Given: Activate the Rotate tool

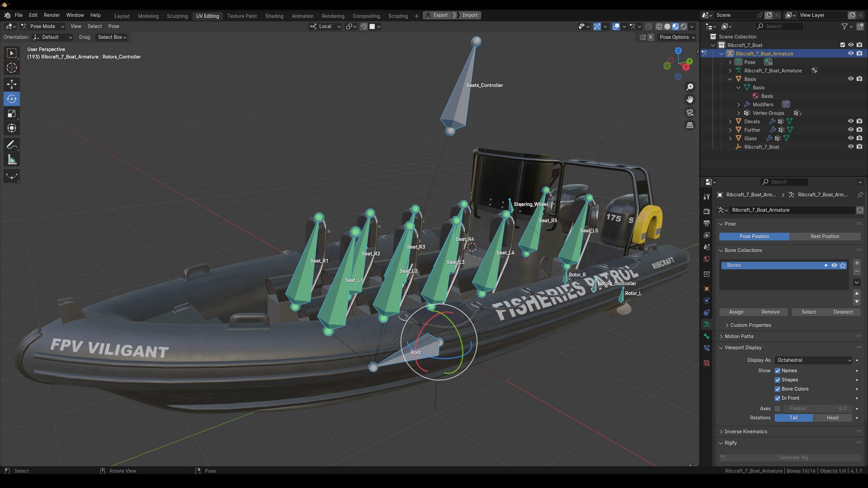Looking at the screenshot, I should 12,99.
